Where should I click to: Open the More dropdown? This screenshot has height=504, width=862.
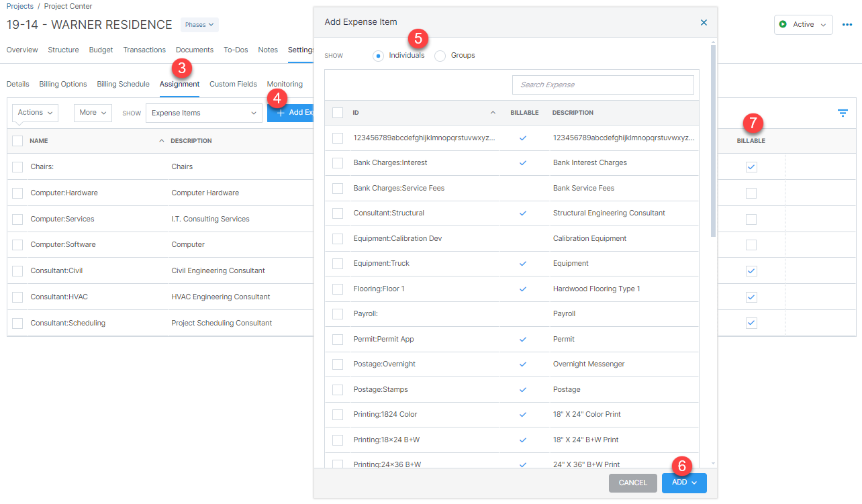point(93,113)
